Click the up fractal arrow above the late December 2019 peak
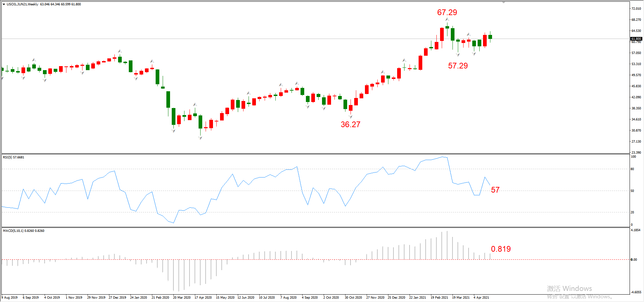The image size is (644, 302). tap(120, 51)
